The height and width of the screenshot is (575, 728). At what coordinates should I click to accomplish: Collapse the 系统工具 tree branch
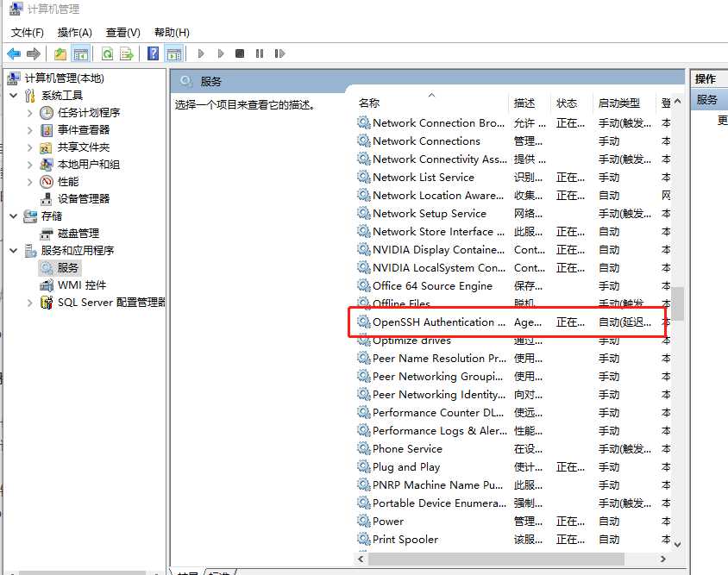pyautogui.click(x=14, y=95)
